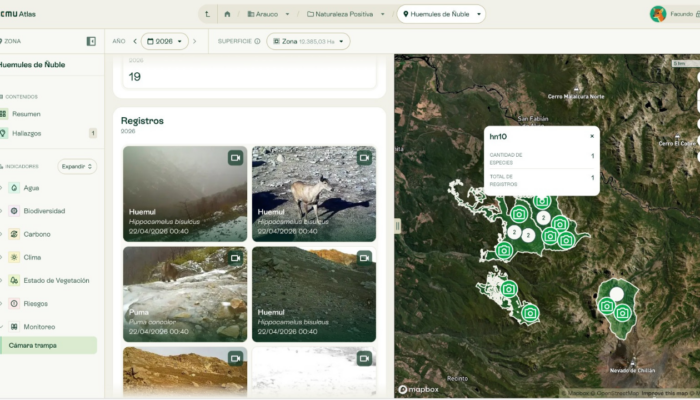
Task: Click the cluster marker 2 below the hn10 popup
Action: pos(543,218)
